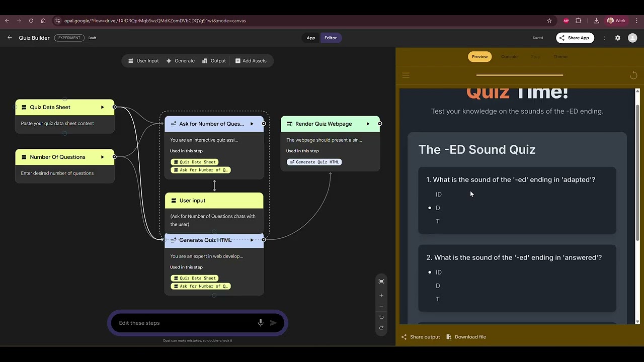
Task: Zoom in on the canvas
Action: (x=381, y=296)
